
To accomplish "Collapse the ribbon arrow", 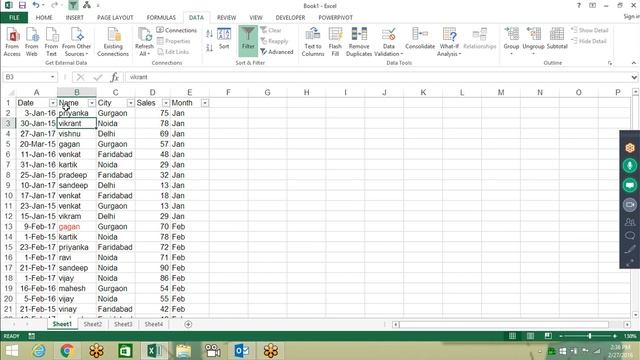I will pyautogui.click(x=633, y=63).
